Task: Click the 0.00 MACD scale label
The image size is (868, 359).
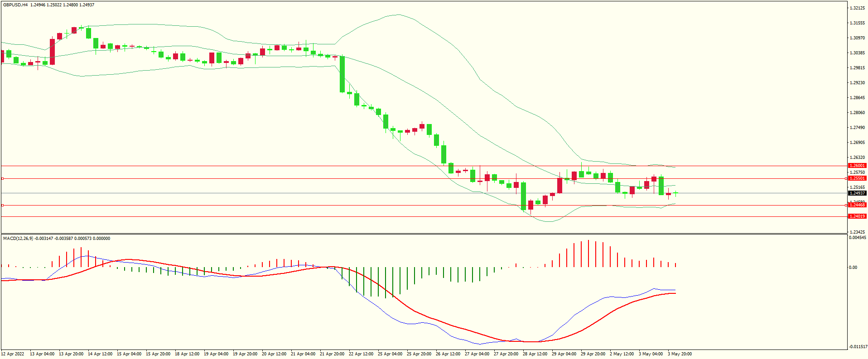Action: pos(853,268)
